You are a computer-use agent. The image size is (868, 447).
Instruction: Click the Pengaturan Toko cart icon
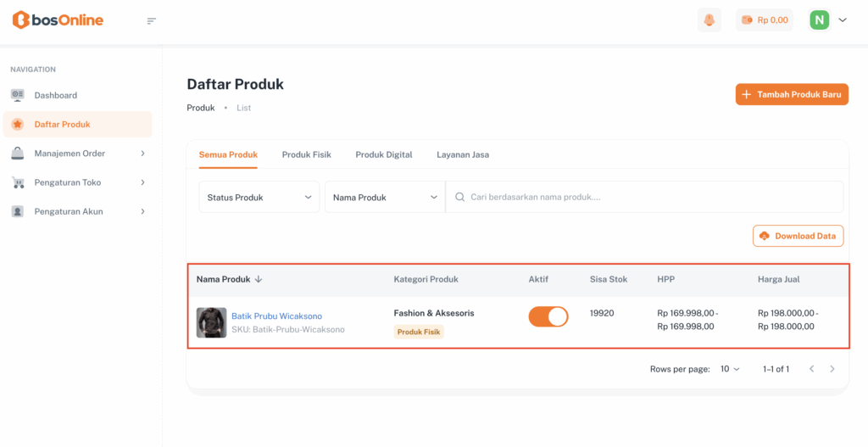(18, 182)
